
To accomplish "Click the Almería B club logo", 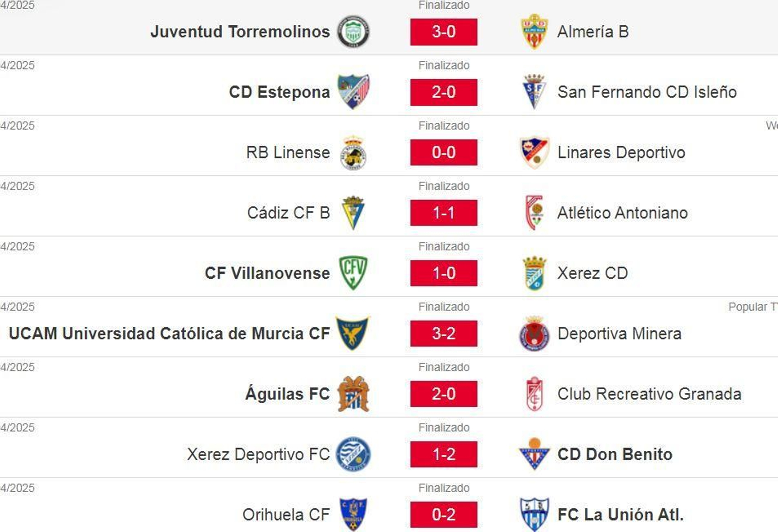I will pos(533,32).
